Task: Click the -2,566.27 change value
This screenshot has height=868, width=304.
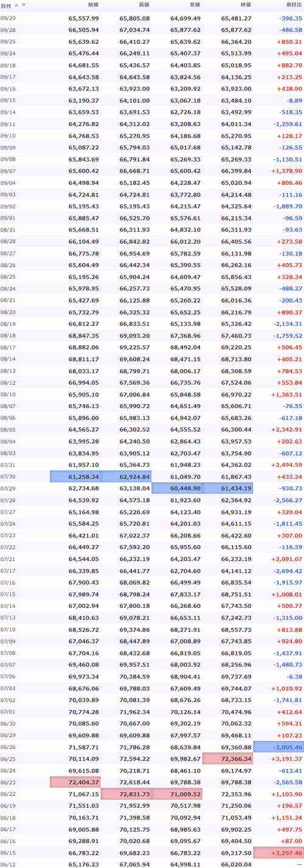Action: (x=288, y=500)
